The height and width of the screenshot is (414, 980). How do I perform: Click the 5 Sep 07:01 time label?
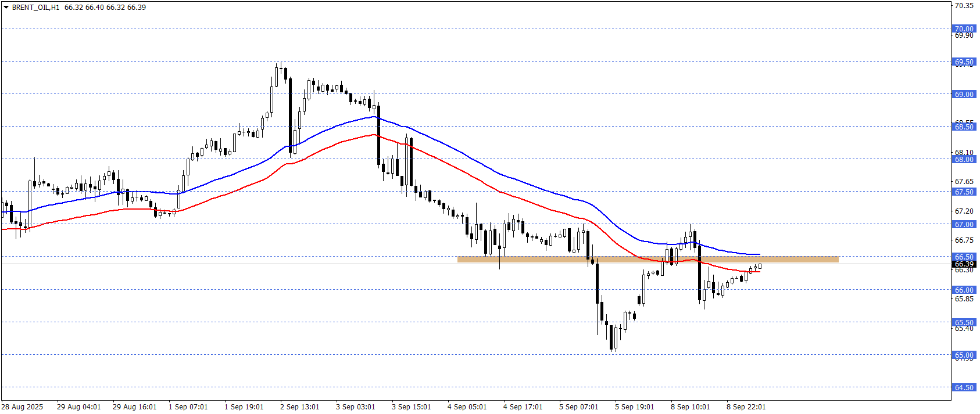[x=578, y=407]
